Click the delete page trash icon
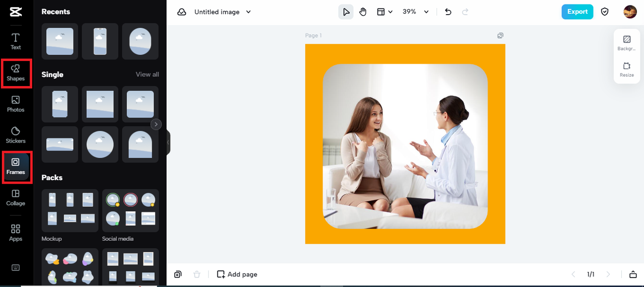This screenshot has width=644, height=287. click(197, 274)
